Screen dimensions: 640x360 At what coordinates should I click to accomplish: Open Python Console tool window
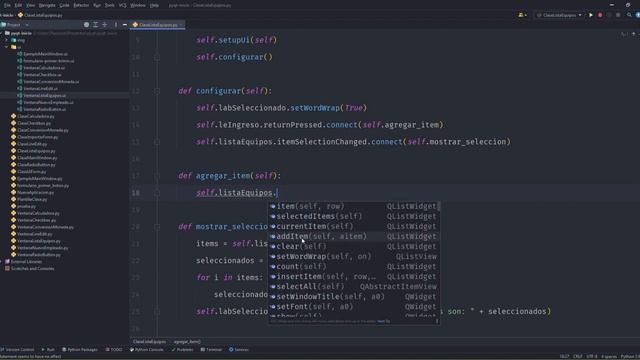(x=147, y=350)
